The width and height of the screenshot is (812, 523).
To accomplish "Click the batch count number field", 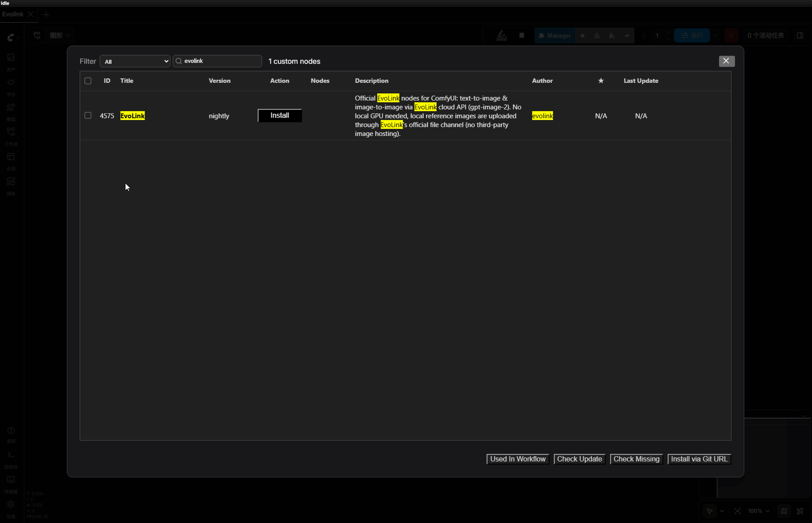I will tap(657, 35).
